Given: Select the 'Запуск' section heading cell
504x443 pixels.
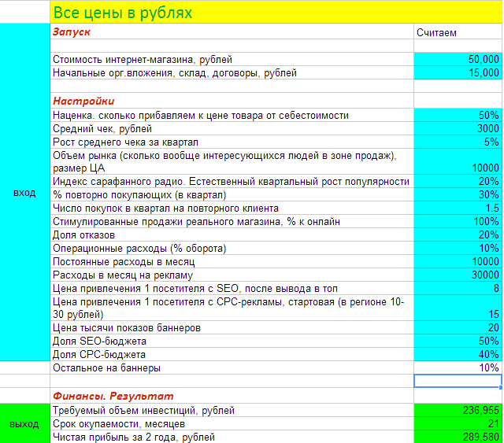Looking at the screenshot, I should click(x=72, y=32).
